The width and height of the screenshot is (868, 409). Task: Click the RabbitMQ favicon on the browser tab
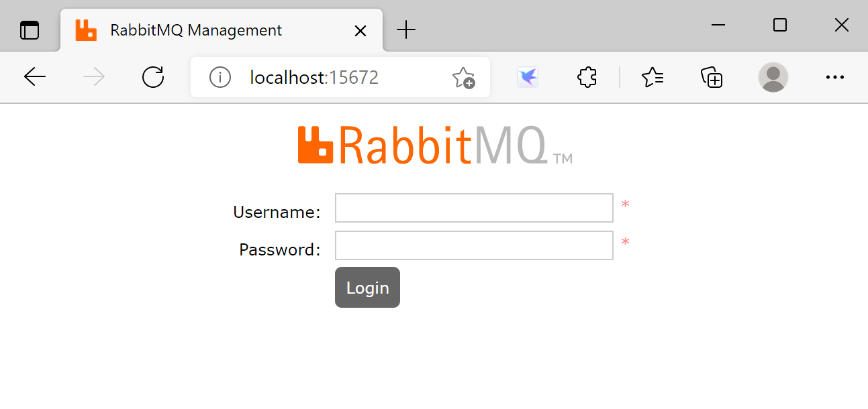click(x=86, y=30)
